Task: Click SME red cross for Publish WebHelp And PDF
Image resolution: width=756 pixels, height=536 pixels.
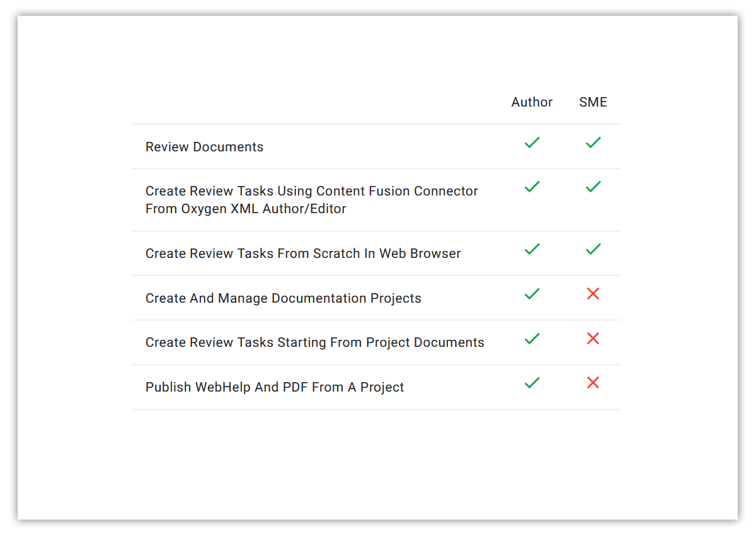Action: (593, 383)
